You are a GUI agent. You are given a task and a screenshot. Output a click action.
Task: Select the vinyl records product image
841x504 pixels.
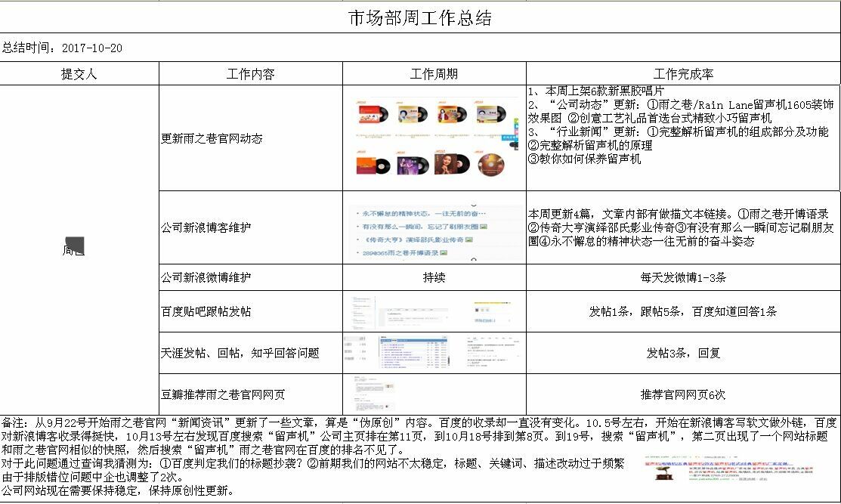pos(434,138)
